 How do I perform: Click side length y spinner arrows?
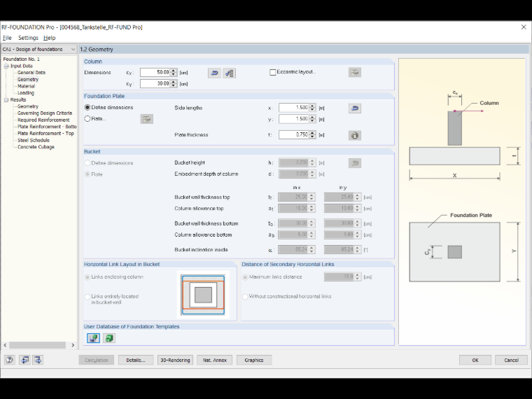(312, 119)
